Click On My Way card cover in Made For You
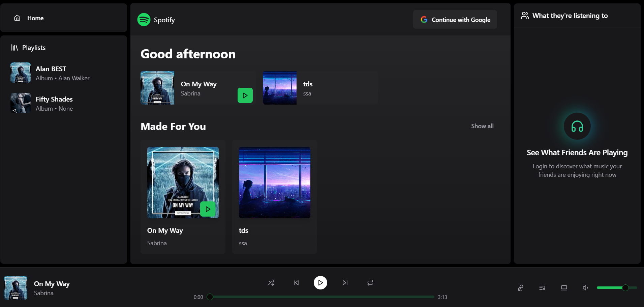 point(183,183)
